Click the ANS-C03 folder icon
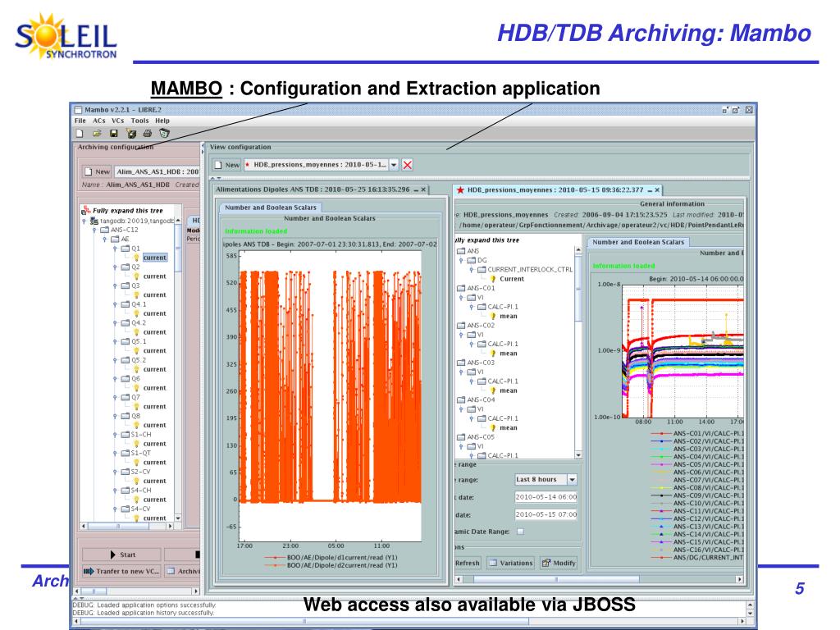840x630 pixels. click(x=461, y=363)
